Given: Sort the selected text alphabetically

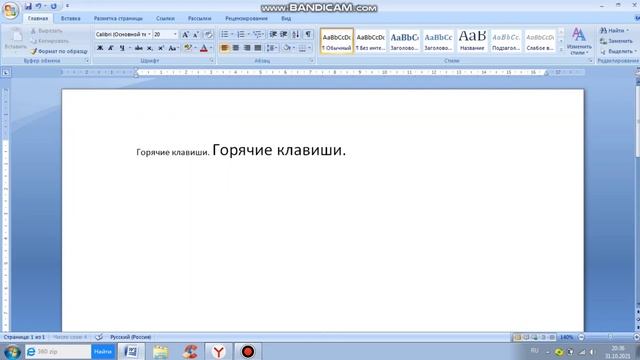Looking at the screenshot, I should pos(296,35).
